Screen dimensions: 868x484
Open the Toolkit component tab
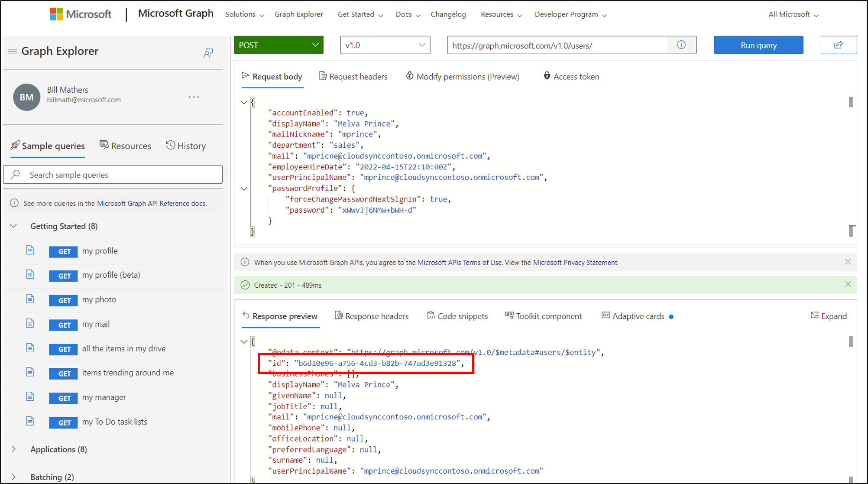(544, 316)
